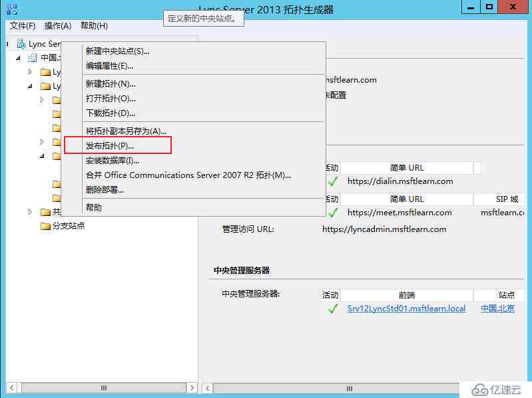Select the 分支站点 tree item label
Image resolution: width=532 pixels, height=398 pixels.
click(x=69, y=226)
